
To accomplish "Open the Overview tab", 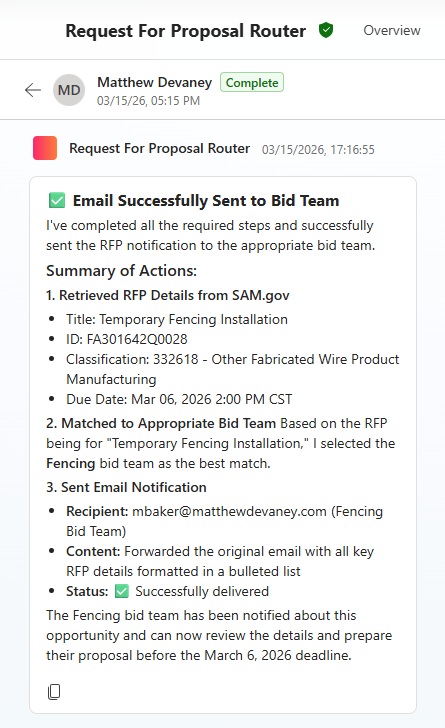I will coord(392,31).
